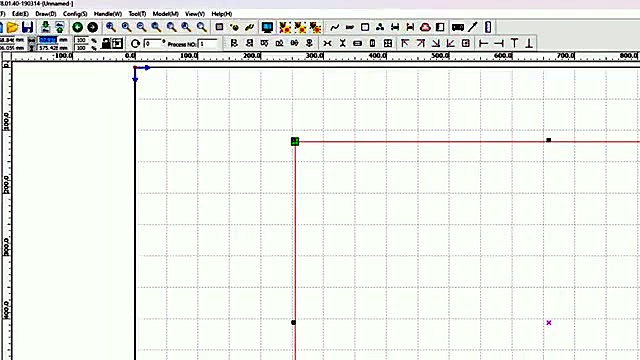Click the upper 100 percent scale field
The height and width of the screenshot is (360, 640).
pyautogui.click(x=82, y=40)
